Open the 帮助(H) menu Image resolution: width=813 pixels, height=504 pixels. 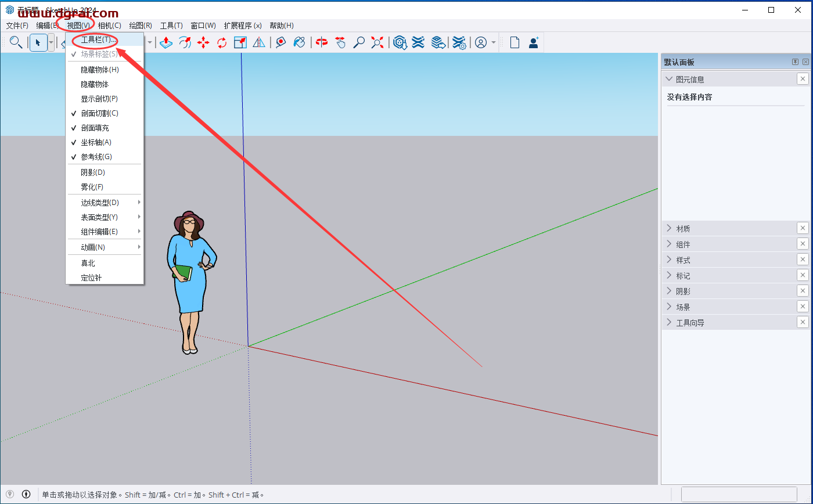pyautogui.click(x=282, y=26)
